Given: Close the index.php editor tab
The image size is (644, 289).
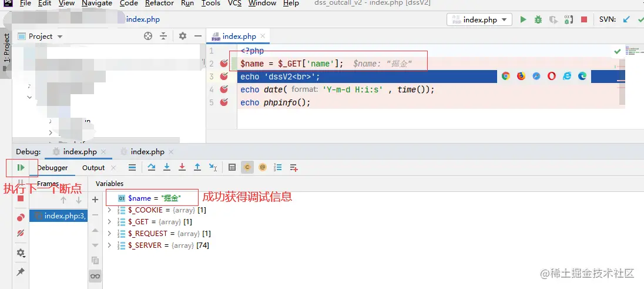Looking at the screenshot, I should (x=263, y=36).
